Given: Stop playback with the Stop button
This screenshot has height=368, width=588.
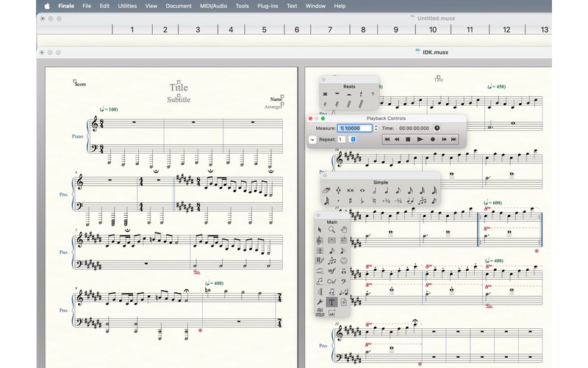Looking at the screenshot, I should [x=408, y=139].
